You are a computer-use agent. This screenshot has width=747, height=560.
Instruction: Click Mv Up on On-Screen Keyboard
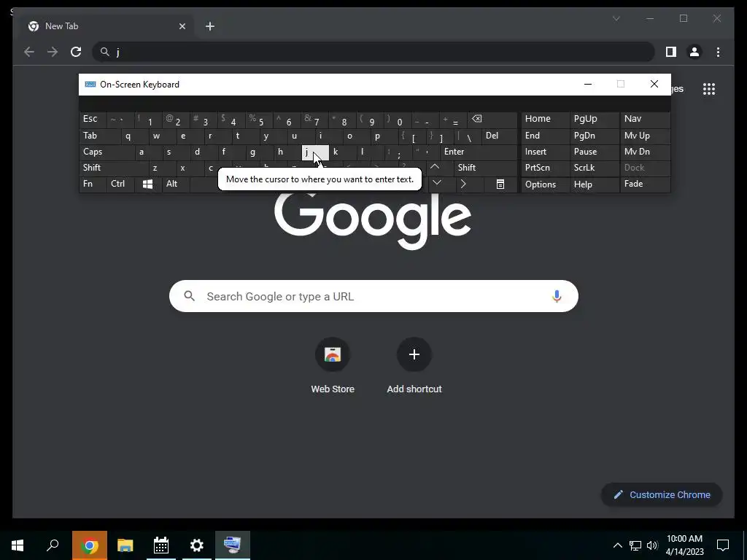[x=646, y=136]
